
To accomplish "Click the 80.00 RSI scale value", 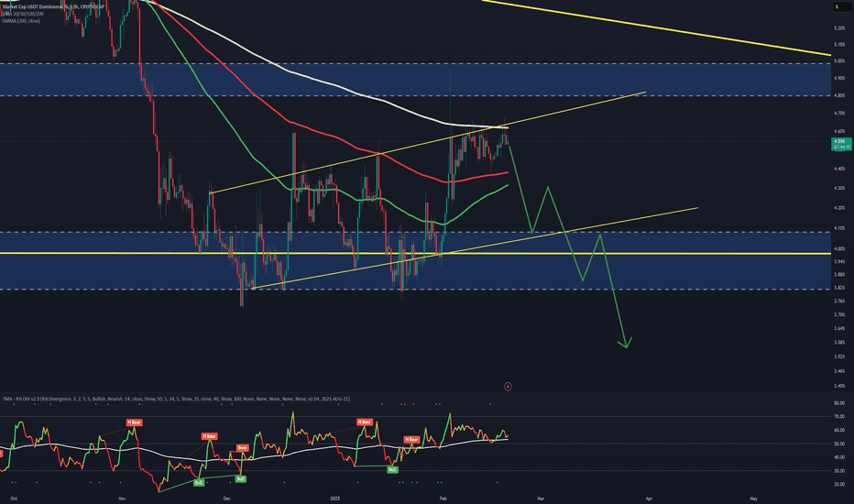I will (839, 403).
